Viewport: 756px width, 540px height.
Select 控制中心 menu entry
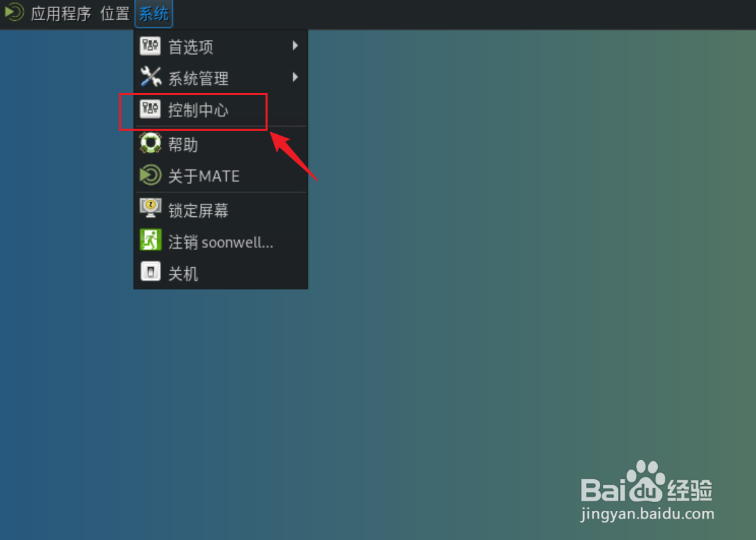click(x=221, y=110)
